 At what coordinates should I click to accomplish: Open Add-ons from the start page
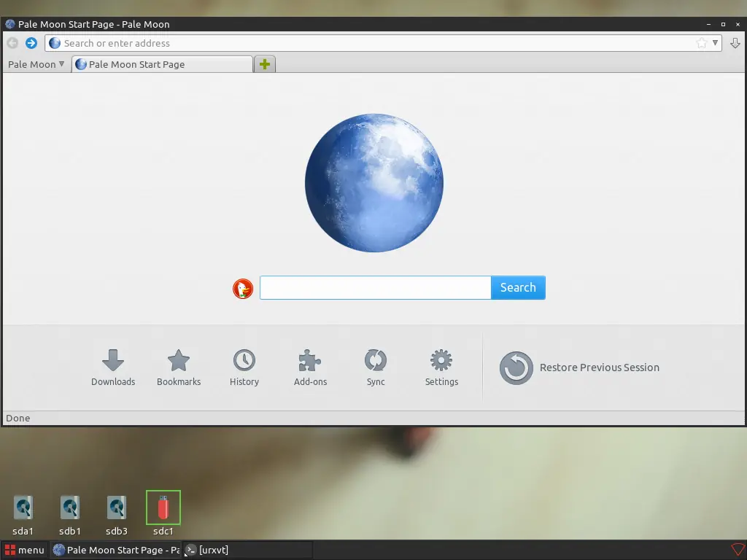click(x=310, y=367)
